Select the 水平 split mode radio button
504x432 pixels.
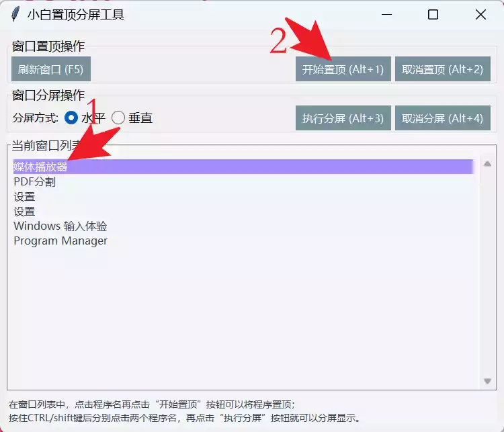pyautogui.click(x=72, y=118)
